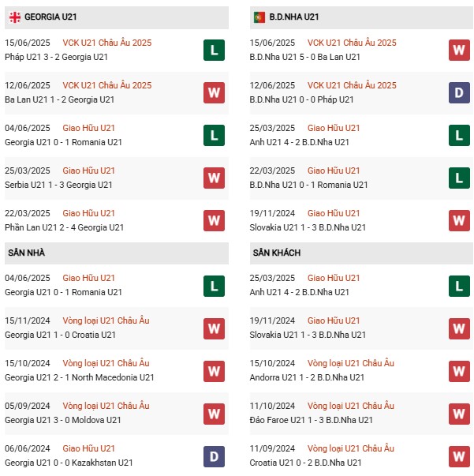Open the B.D.NHA U21 team header
This screenshot has height=476, width=474.
tap(361, 17)
